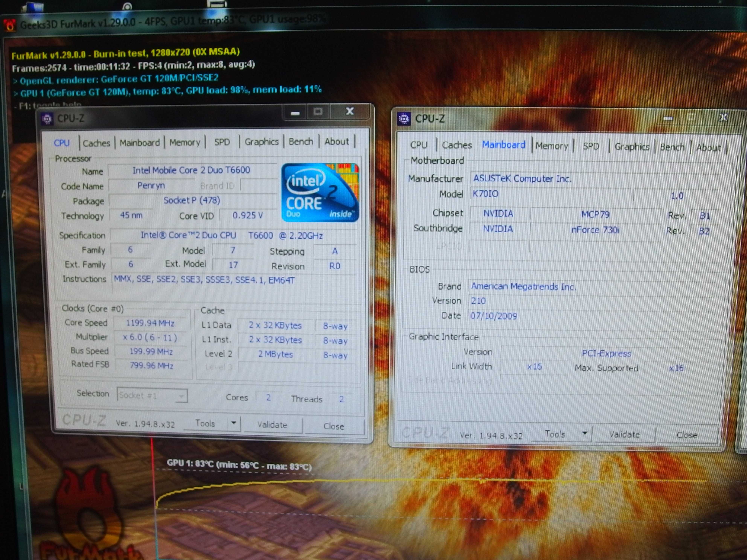Close the right CPU-Z window with X
747x560 pixels.
click(x=723, y=117)
